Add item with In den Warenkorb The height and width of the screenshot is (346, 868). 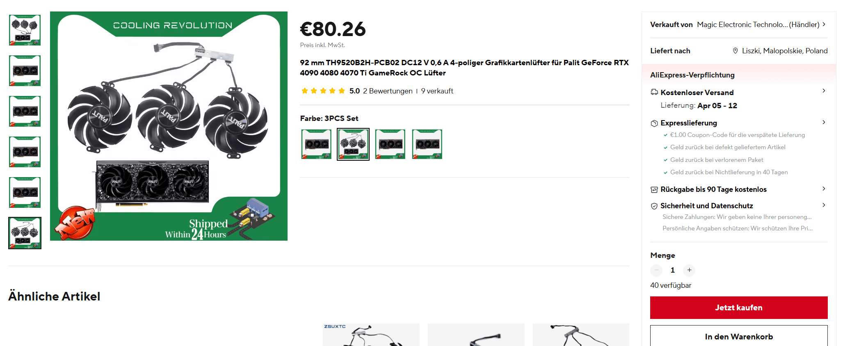point(739,336)
